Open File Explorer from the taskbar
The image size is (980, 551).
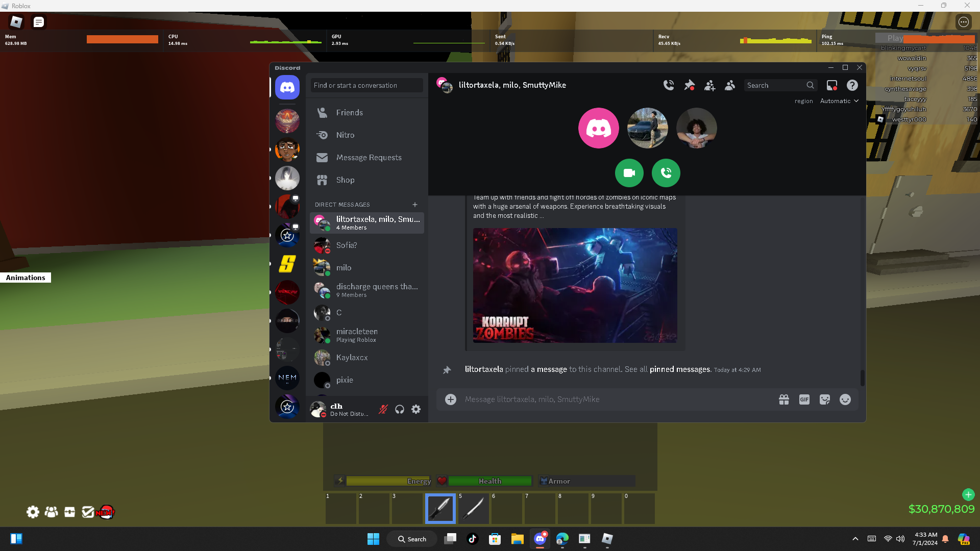(x=518, y=539)
